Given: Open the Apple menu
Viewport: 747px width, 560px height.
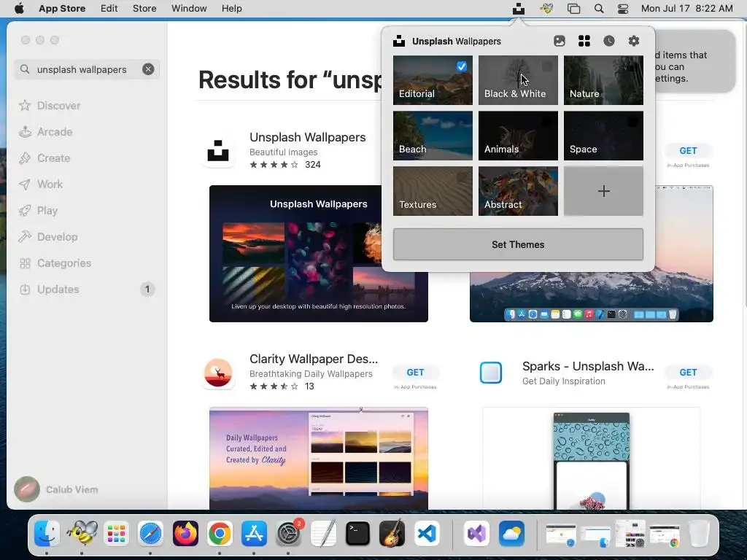Looking at the screenshot, I should coord(19,9).
